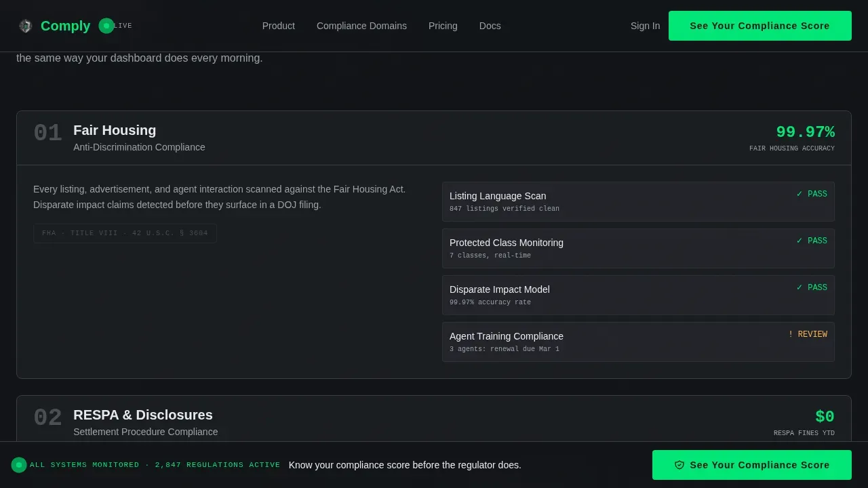
Task: Click the $0 RESPA fines value
Action: 825,417
